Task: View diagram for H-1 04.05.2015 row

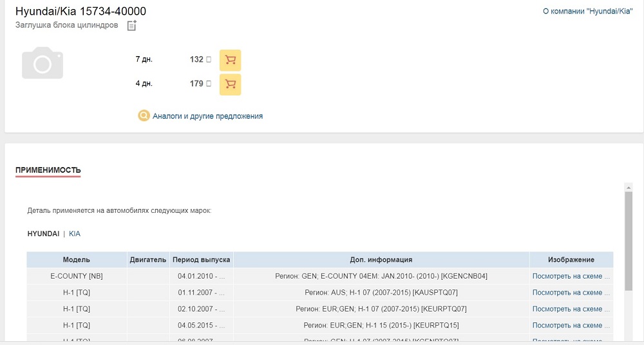Action: click(x=570, y=325)
